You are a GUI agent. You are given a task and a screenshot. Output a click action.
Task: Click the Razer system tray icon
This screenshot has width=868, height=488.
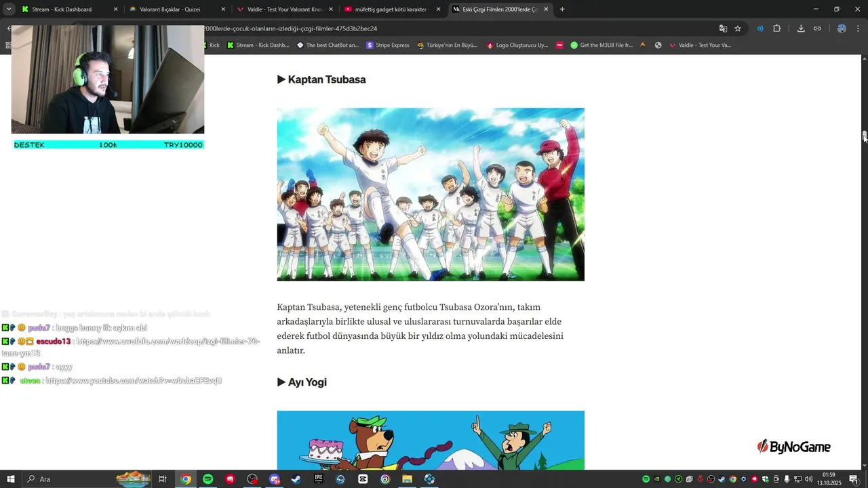coord(678,479)
